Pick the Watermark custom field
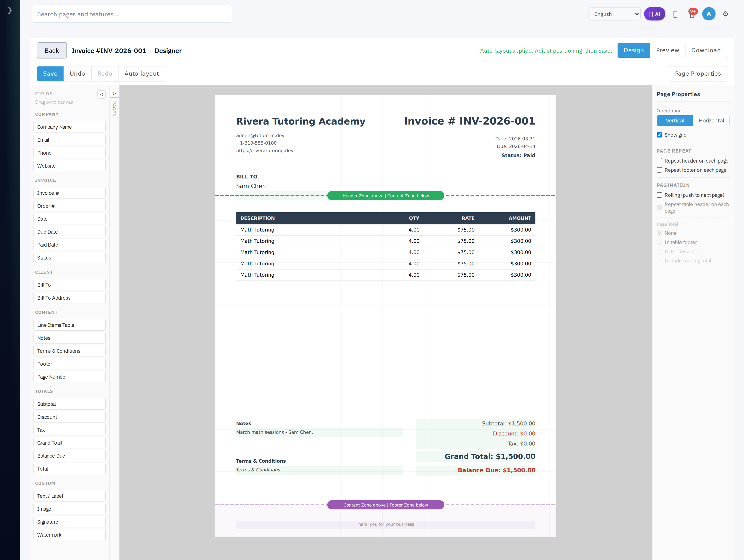Image resolution: width=744 pixels, height=560 pixels. (x=69, y=535)
